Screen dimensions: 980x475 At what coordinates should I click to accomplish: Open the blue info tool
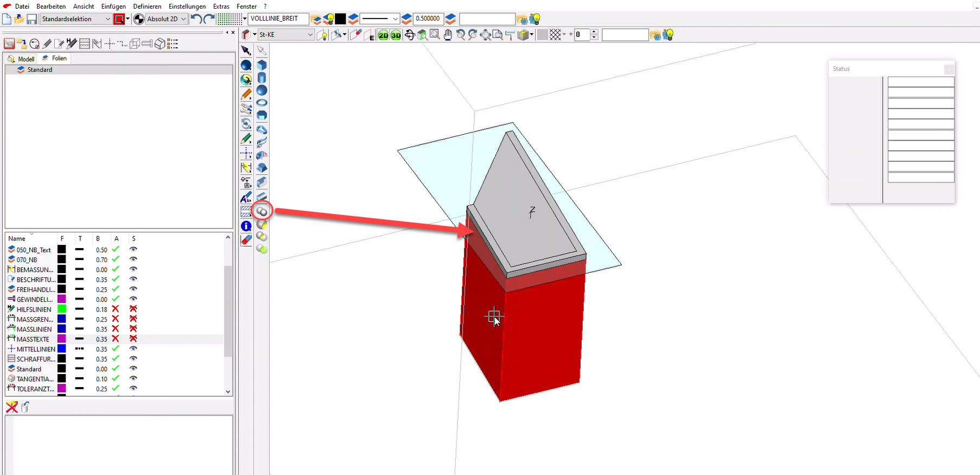coord(246,226)
